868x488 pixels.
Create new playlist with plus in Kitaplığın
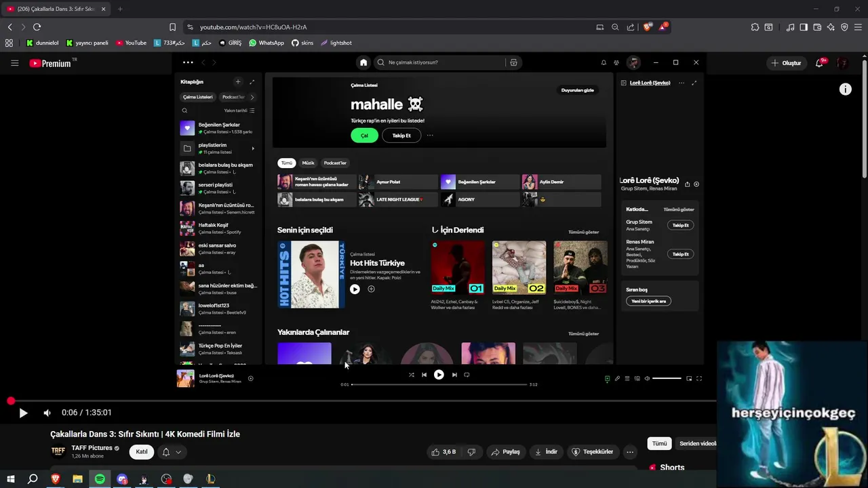point(238,82)
